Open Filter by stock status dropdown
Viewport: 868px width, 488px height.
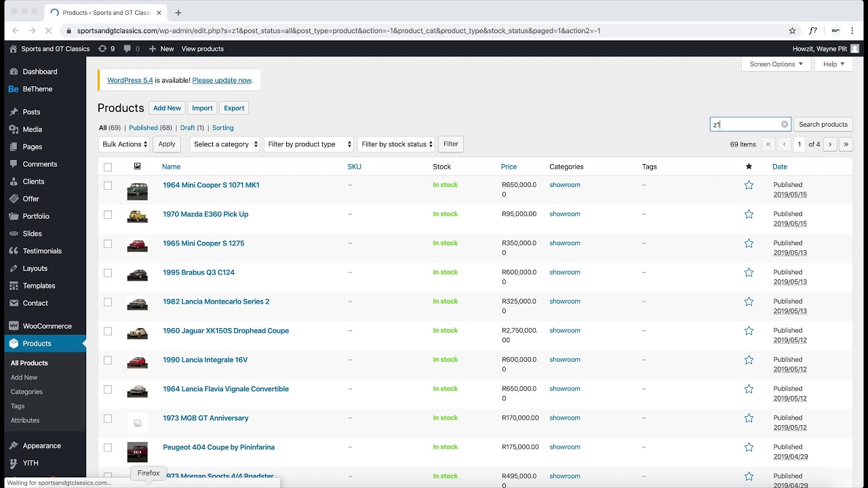(397, 144)
